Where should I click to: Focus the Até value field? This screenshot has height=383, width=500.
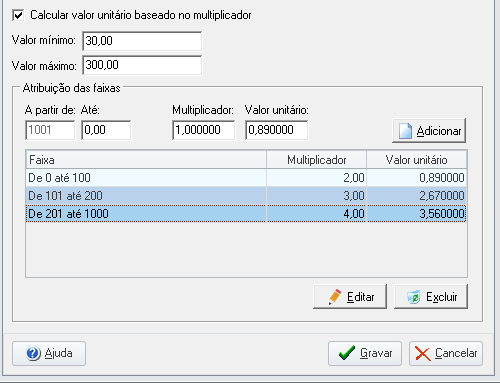click(106, 130)
